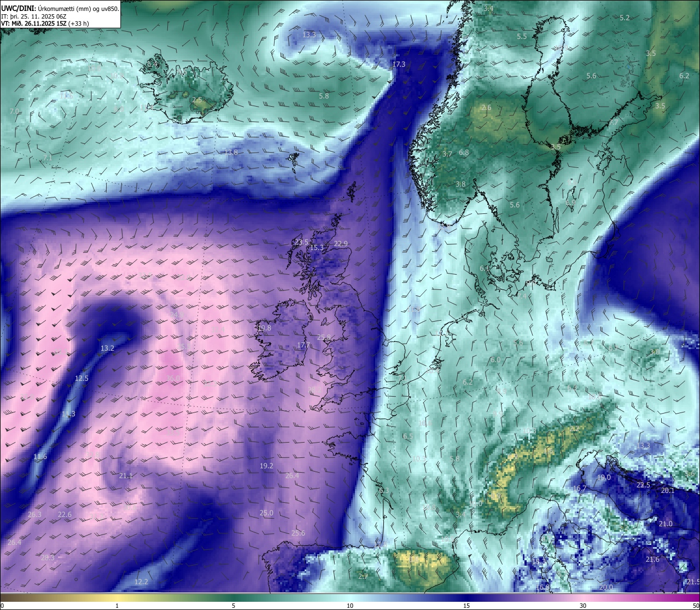Click the 13.2 value in the Atlantic

pos(108,348)
